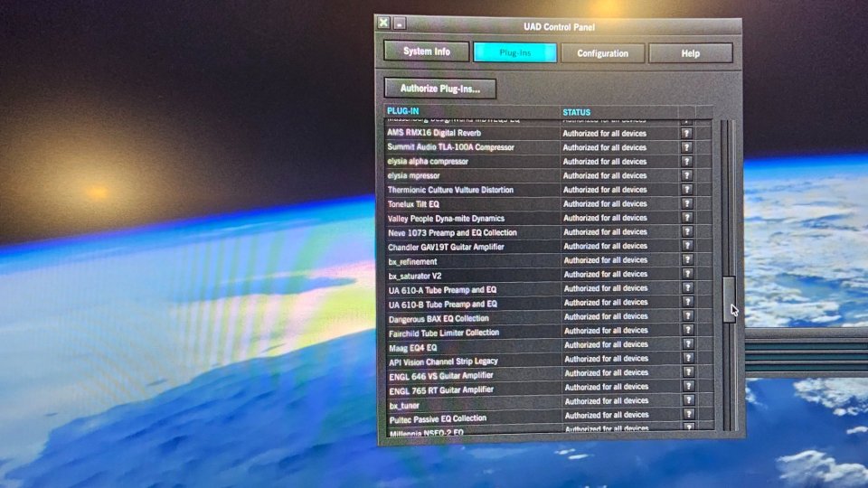Open help for elysia alpha compressor
The height and width of the screenshot is (488, 868).
686,162
